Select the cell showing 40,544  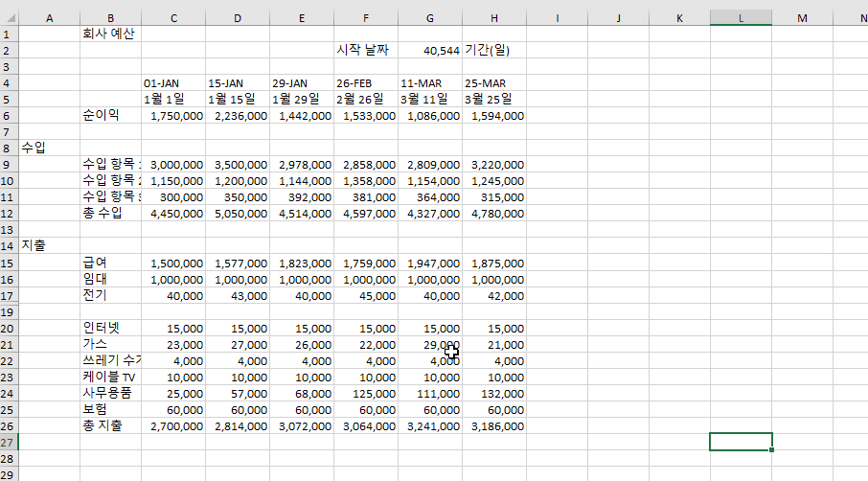click(429, 51)
